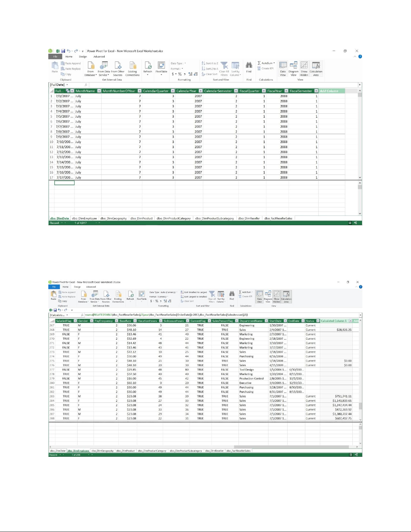
Task: Switch to dbo_FactResellerSales sheet tab in upper window
Action: 278,219
